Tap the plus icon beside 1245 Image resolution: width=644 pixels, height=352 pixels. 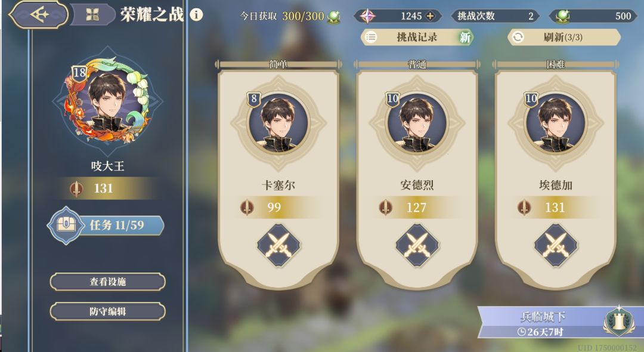430,16
